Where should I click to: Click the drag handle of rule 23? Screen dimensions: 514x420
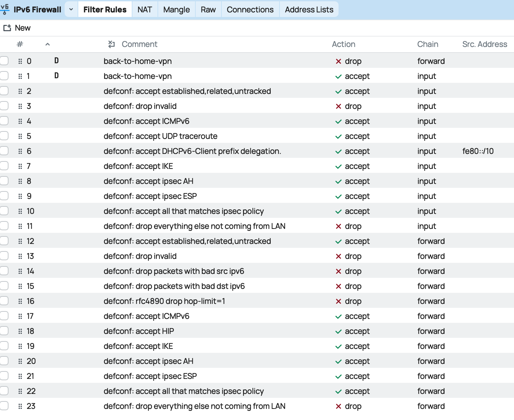point(20,406)
